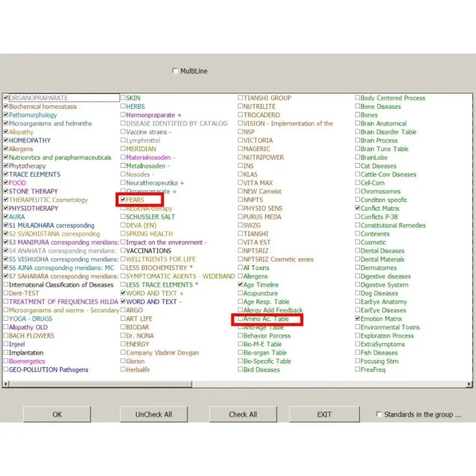Check the BACH FLOWERS checkbox
This screenshot has height=476, width=476.
(5, 336)
